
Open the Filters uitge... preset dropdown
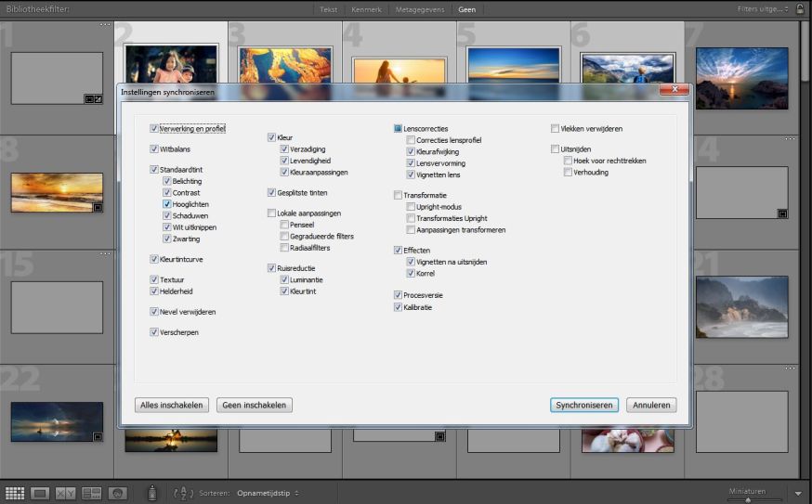763,8
